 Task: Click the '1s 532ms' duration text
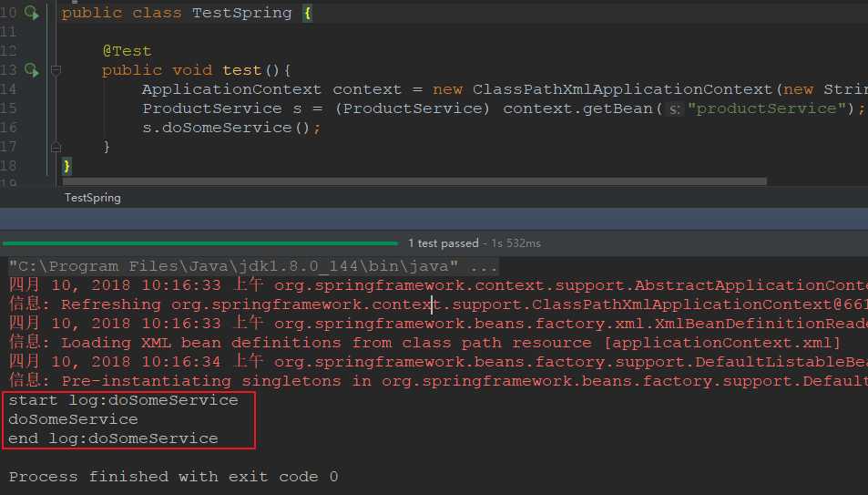click(x=516, y=243)
